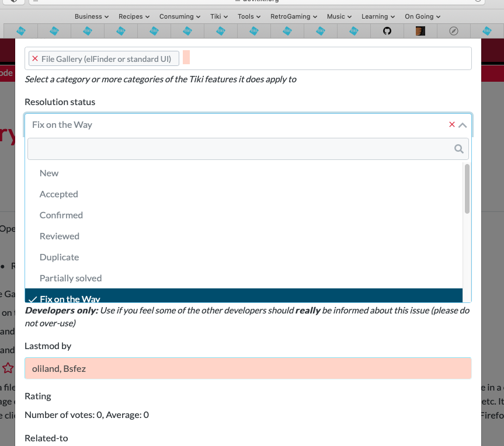Remove the File Gallery category tag

click(x=35, y=59)
